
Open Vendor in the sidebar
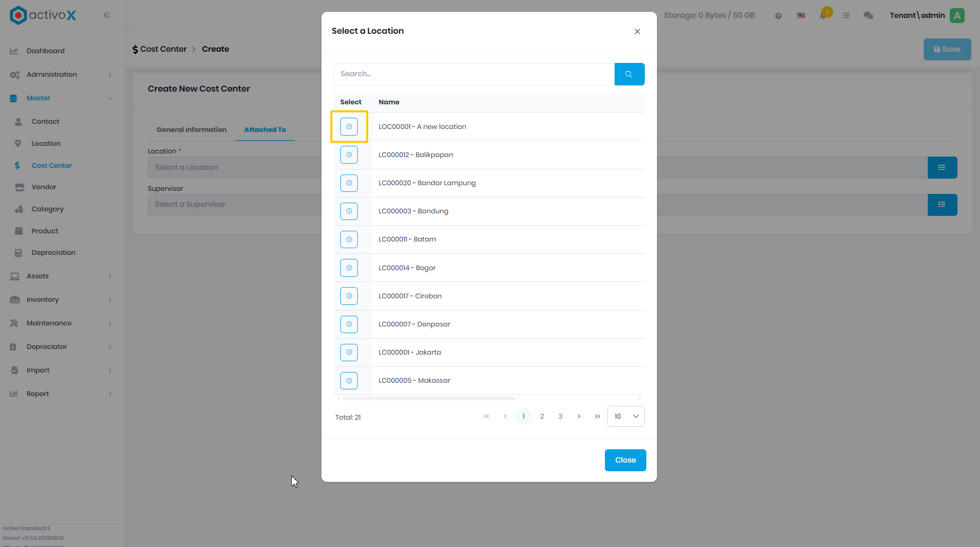click(x=44, y=187)
